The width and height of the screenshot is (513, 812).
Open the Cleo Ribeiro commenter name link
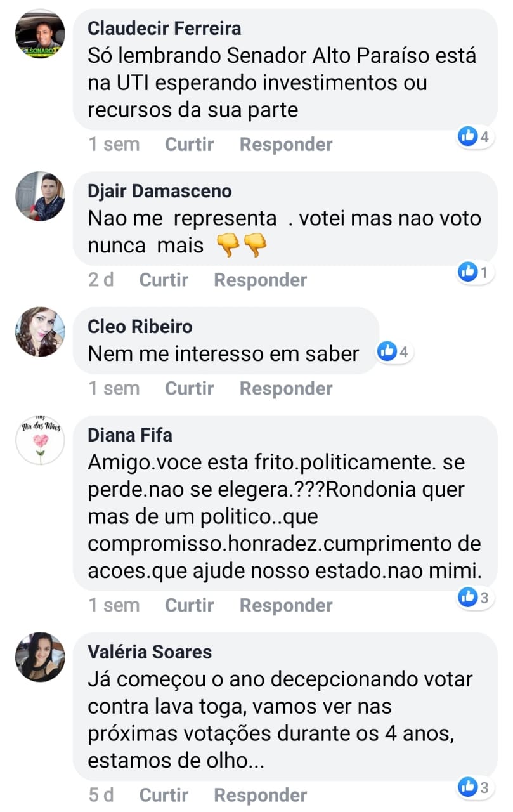coord(140,327)
